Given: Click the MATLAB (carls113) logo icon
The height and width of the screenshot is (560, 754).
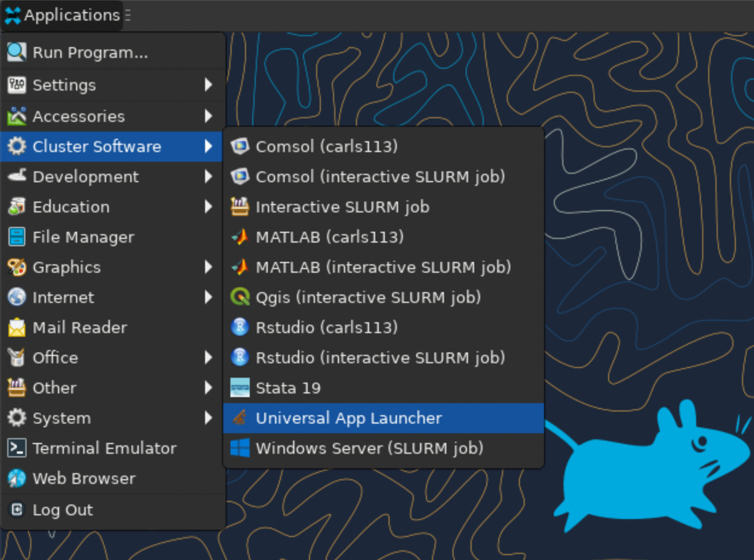Looking at the screenshot, I should [x=239, y=237].
